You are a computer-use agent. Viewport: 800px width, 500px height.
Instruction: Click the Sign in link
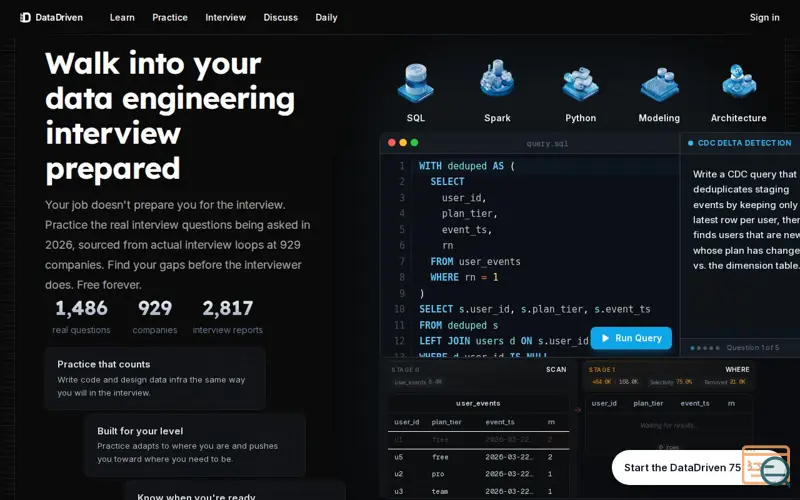[764, 17]
